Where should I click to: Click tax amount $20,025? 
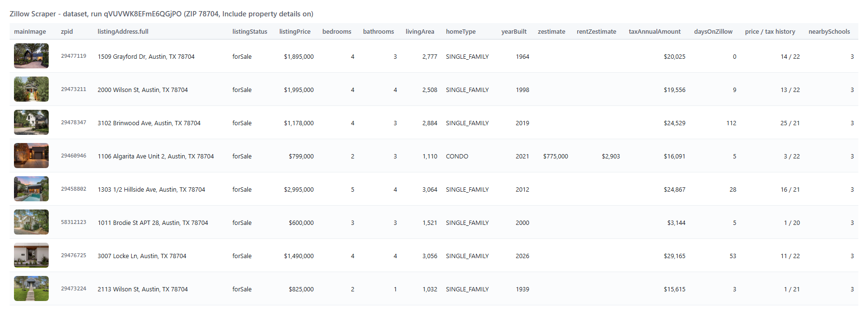(675, 57)
